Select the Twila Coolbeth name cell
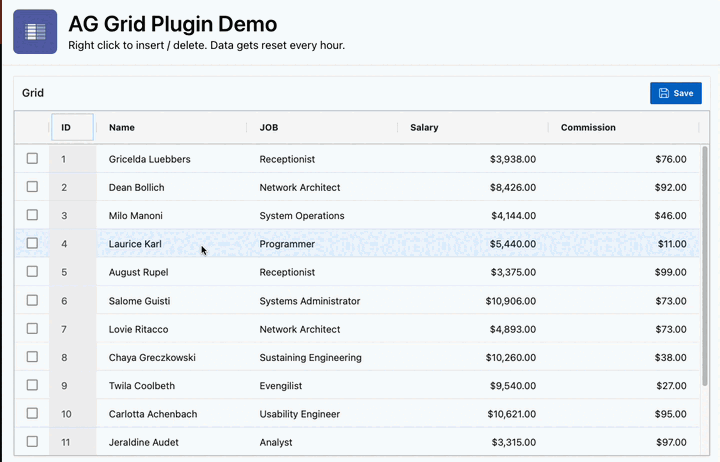The image size is (720, 462). 172,386
